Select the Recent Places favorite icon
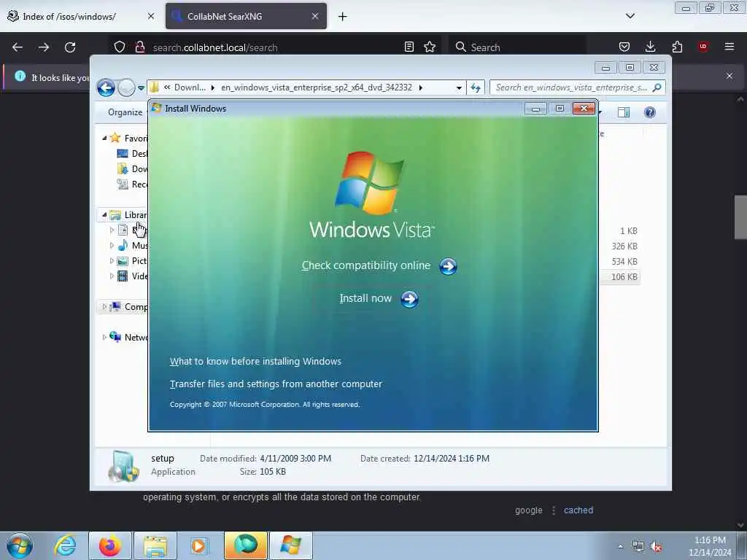The width and height of the screenshot is (747, 560). pyautogui.click(x=123, y=184)
